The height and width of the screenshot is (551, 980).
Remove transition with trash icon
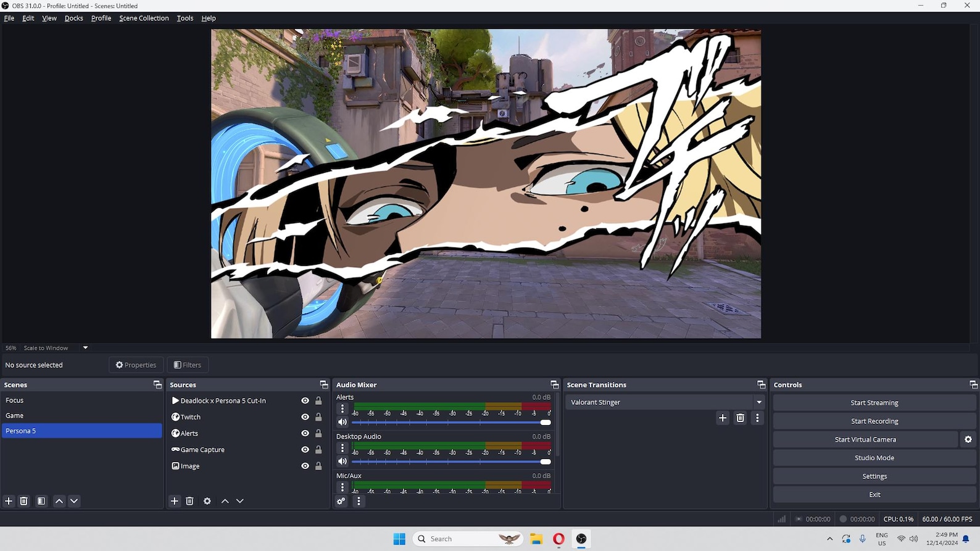pyautogui.click(x=740, y=418)
